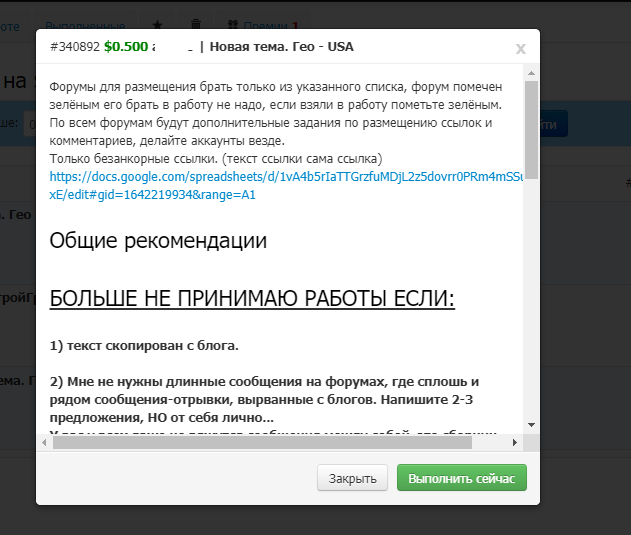Click the trash bin icon in the tab bar
Screen dimensions: 631x535
tap(196, 24)
